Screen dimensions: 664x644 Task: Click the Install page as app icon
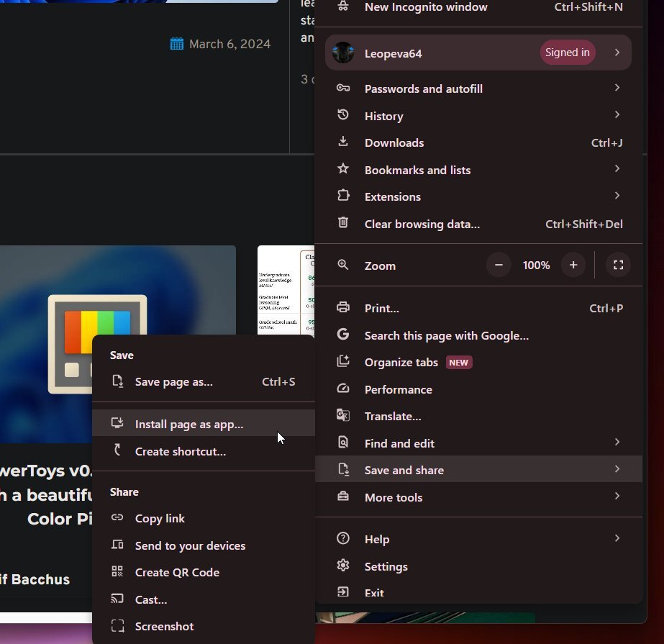[x=117, y=423]
